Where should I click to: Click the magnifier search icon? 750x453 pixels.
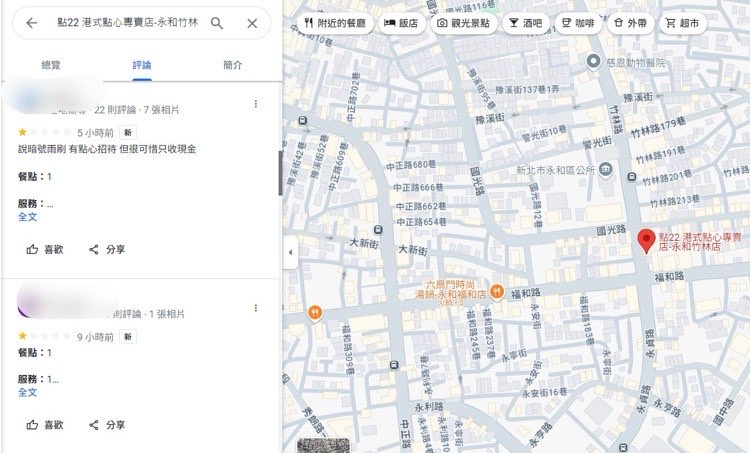217,23
